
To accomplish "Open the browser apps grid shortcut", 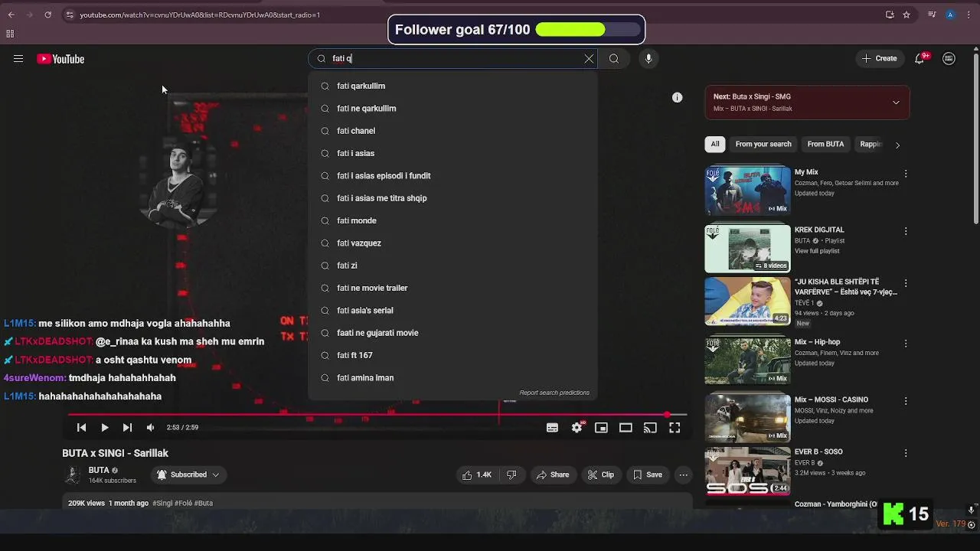I will [x=10, y=34].
